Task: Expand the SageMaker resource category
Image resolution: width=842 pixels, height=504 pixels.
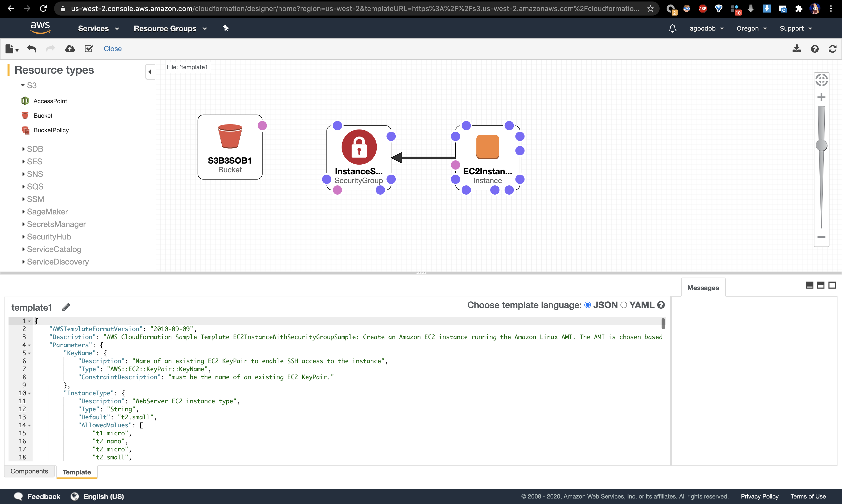Action: [x=47, y=212]
